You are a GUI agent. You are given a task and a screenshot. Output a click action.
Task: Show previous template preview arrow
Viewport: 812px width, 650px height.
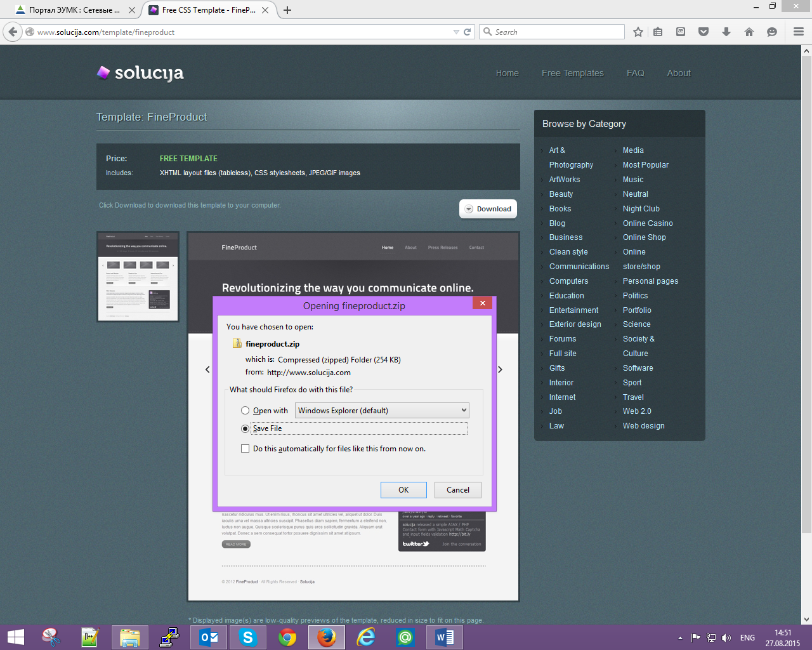[207, 369]
